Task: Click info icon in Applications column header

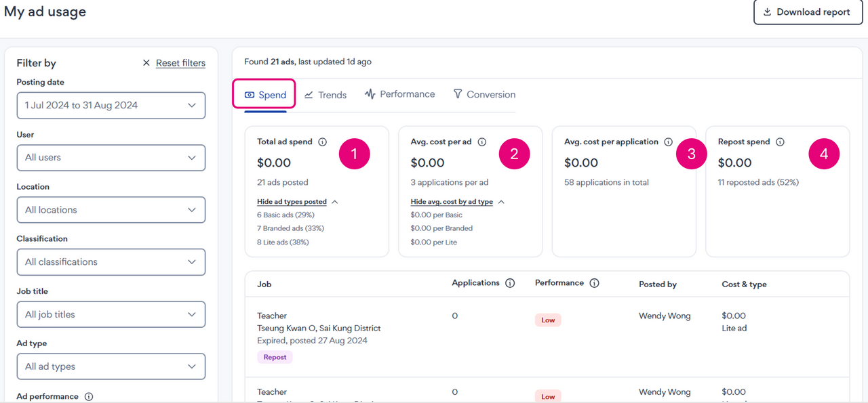Action: (x=510, y=283)
